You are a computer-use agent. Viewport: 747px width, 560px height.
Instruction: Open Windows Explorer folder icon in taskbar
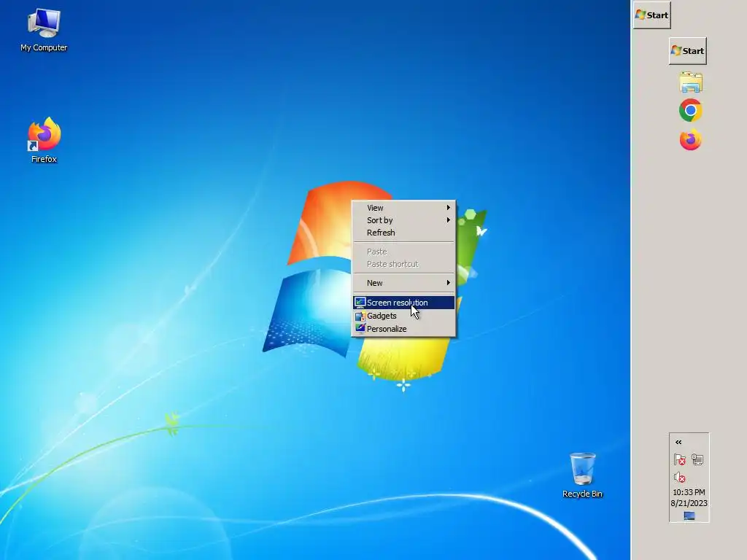[691, 82]
